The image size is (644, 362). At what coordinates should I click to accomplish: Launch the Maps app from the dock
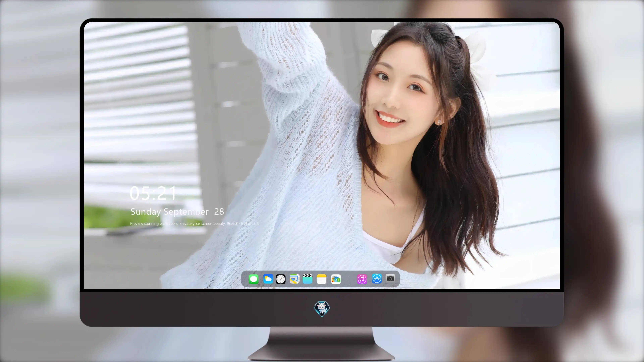(x=294, y=279)
